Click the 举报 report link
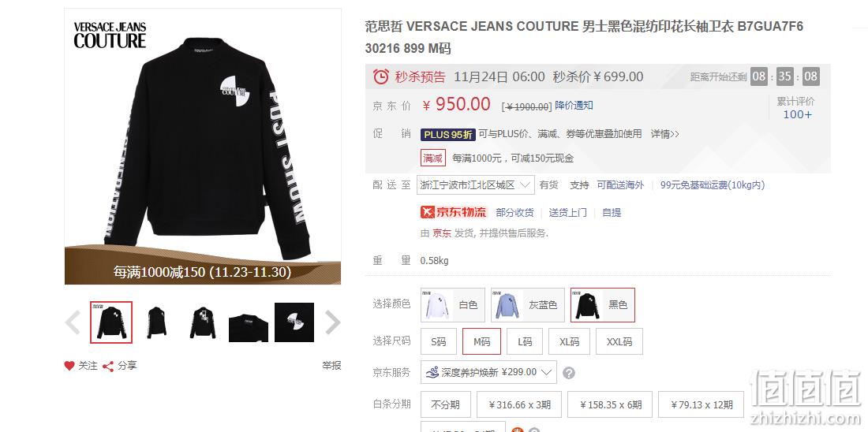This screenshot has width=868, height=432. point(331,366)
